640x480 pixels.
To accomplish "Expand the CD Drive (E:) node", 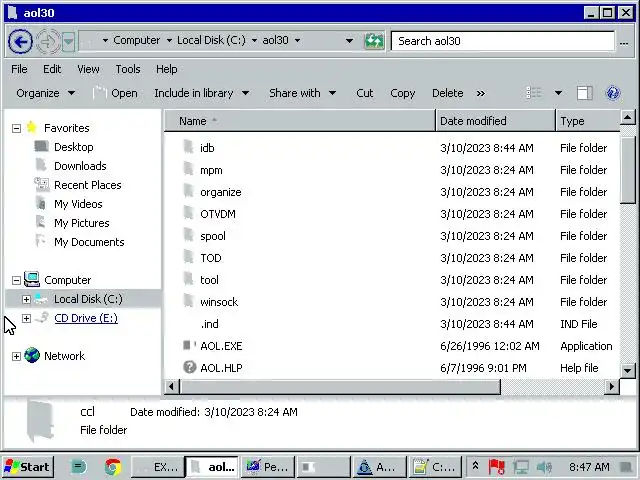I will tap(26, 318).
